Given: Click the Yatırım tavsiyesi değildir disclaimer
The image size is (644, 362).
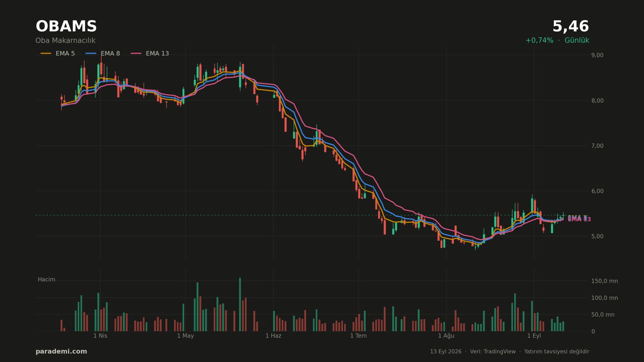Looking at the screenshot, I should (x=556, y=352).
